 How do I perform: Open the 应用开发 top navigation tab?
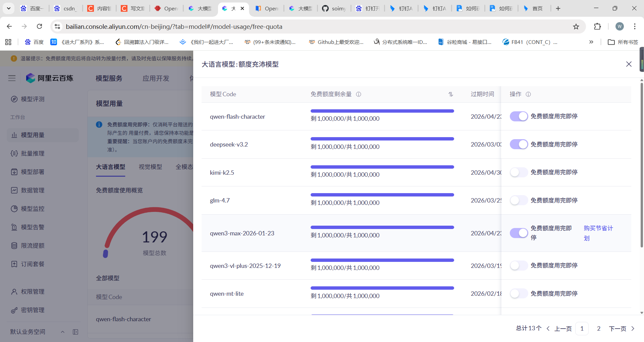pos(156,78)
